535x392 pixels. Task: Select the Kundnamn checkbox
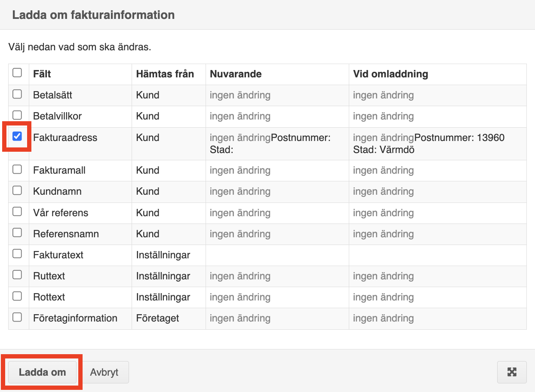(17, 190)
